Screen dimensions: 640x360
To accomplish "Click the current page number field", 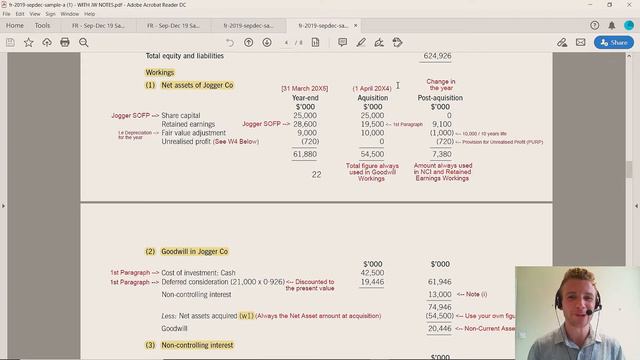I will [x=286, y=42].
